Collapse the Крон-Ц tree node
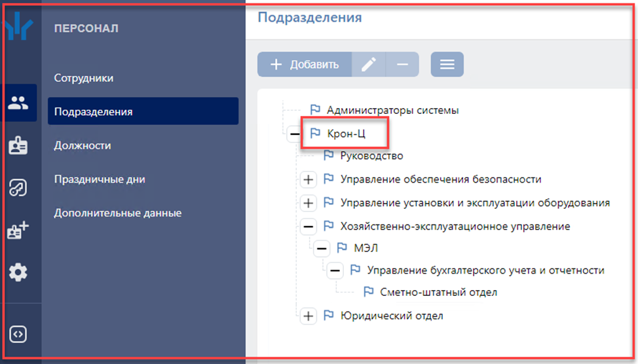This screenshot has width=638, height=364. tap(294, 134)
